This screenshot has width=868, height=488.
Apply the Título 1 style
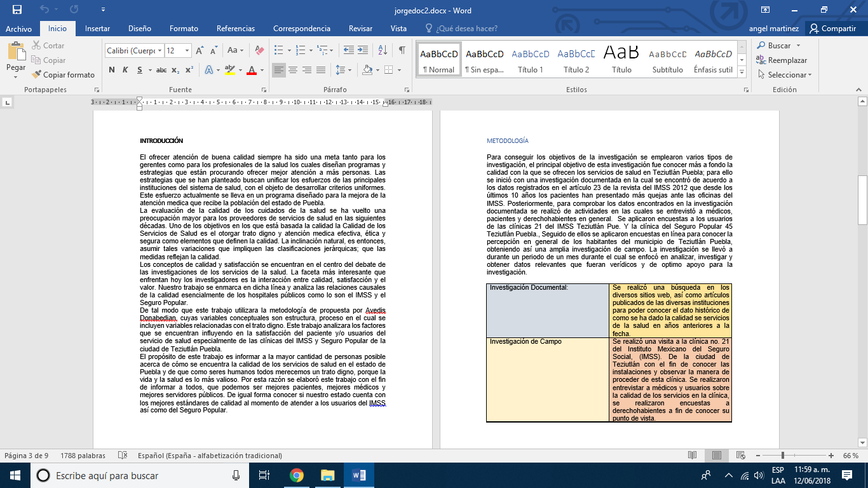tap(531, 60)
